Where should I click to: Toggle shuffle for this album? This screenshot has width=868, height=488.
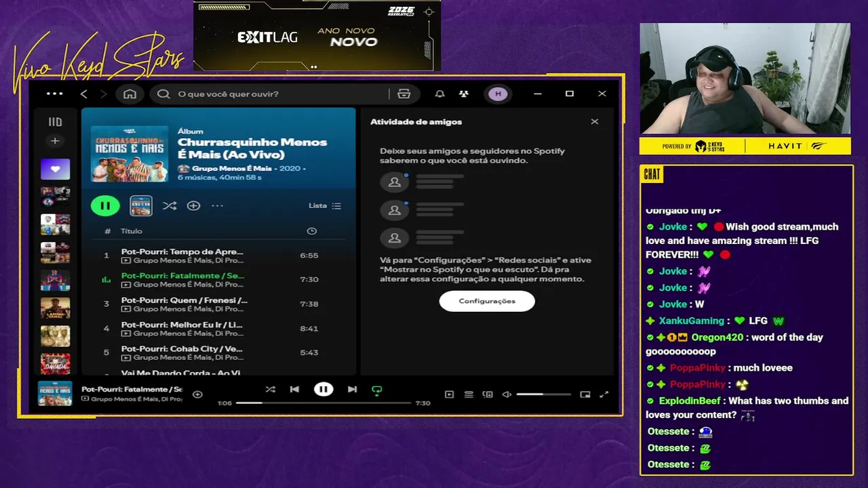(x=170, y=205)
